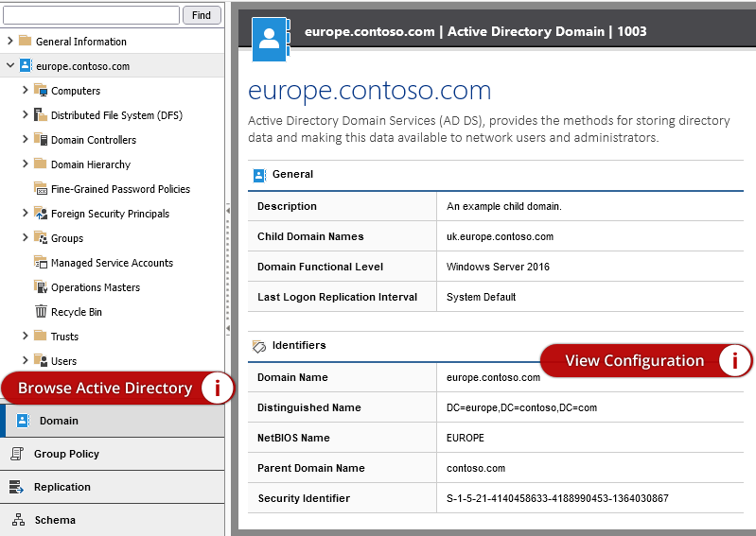
Task: Click the Trusts folder icon
Action: click(41, 336)
